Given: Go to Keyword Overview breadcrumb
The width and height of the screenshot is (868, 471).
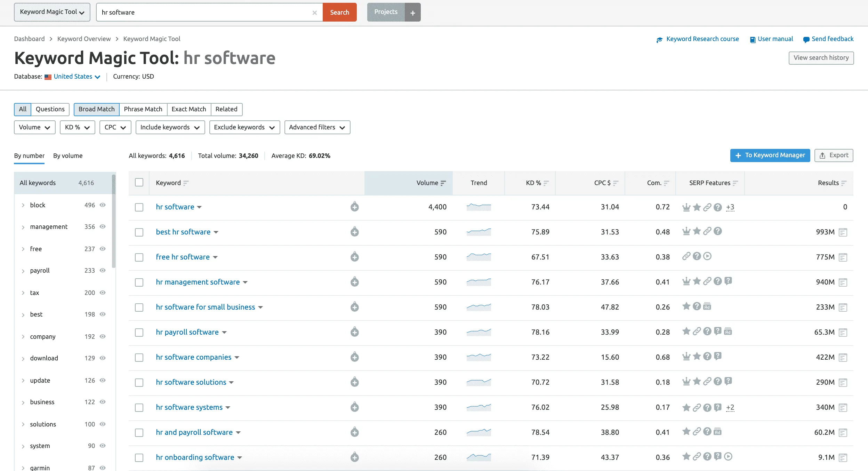Looking at the screenshot, I should (x=84, y=39).
